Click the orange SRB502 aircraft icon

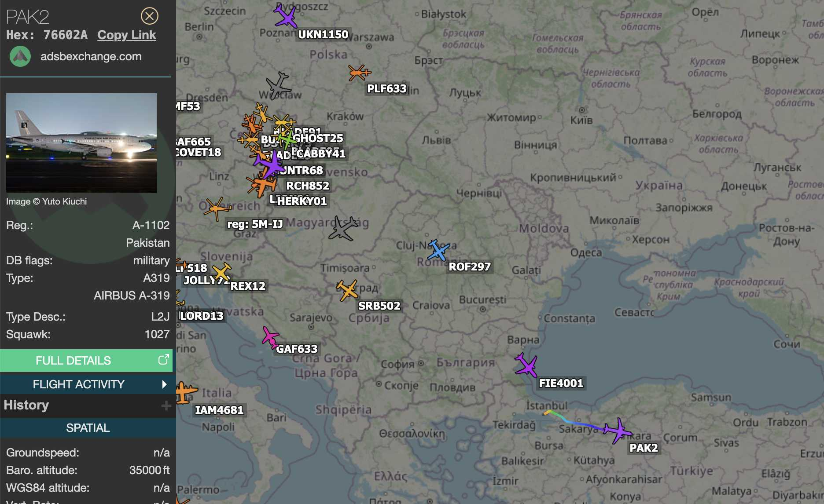(347, 290)
